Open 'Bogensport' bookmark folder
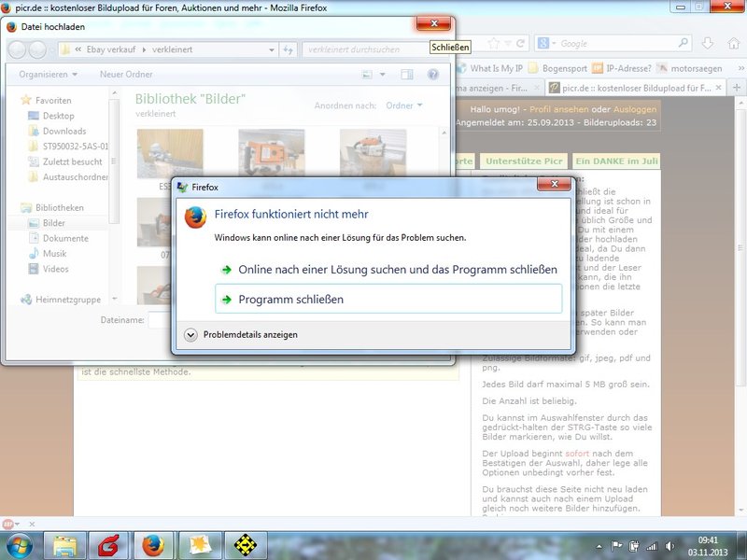 [558, 68]
